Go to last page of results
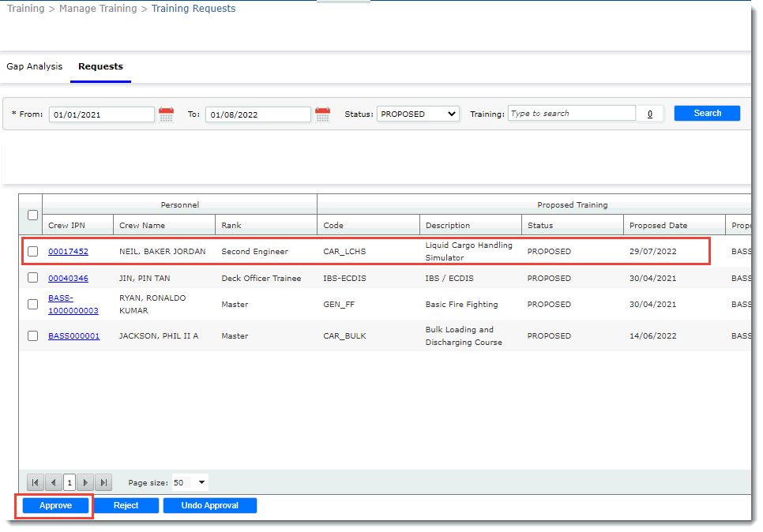The width and height of the screenshot is (763, 532). pyautogui.click(x=103, y=482)
